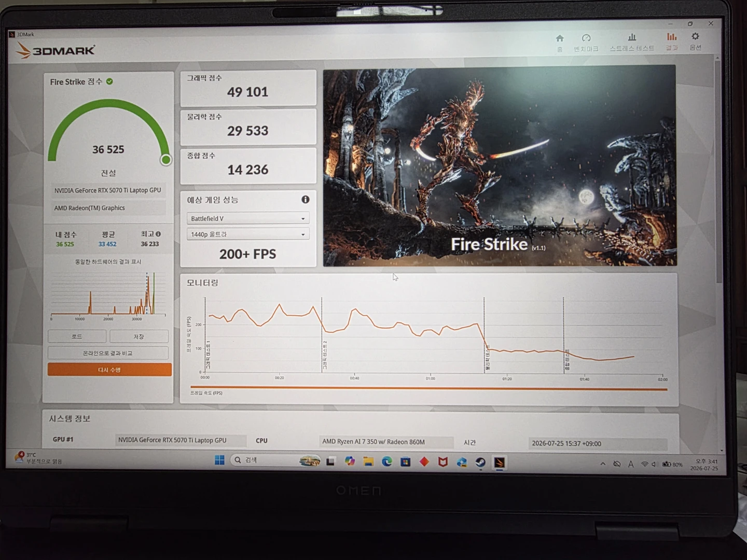Click the vertical scrollbar of the results page
Screen dimensions: 747x560
click(x=718, y=171)
